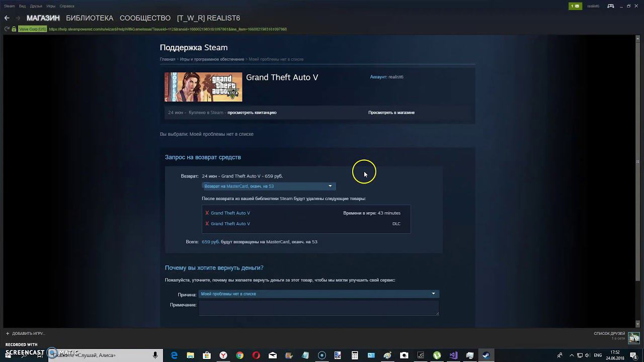Adjust volume via the speaker tray icon
644x362 pixels.
click(587, 355)
